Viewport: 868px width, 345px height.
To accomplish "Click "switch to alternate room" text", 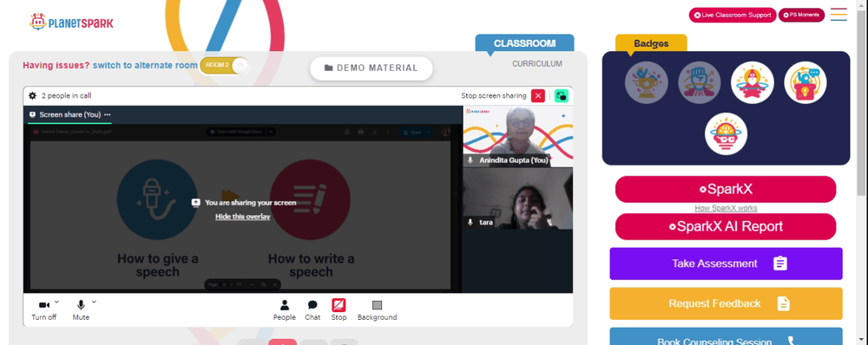I will (145, 65).
